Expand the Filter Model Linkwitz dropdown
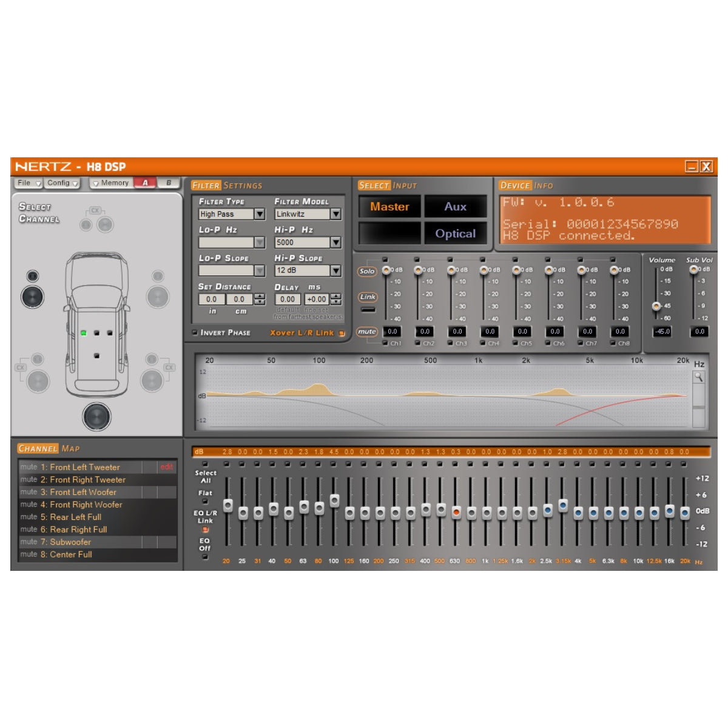Screen dimensions: 728x728 pos(335,214)
